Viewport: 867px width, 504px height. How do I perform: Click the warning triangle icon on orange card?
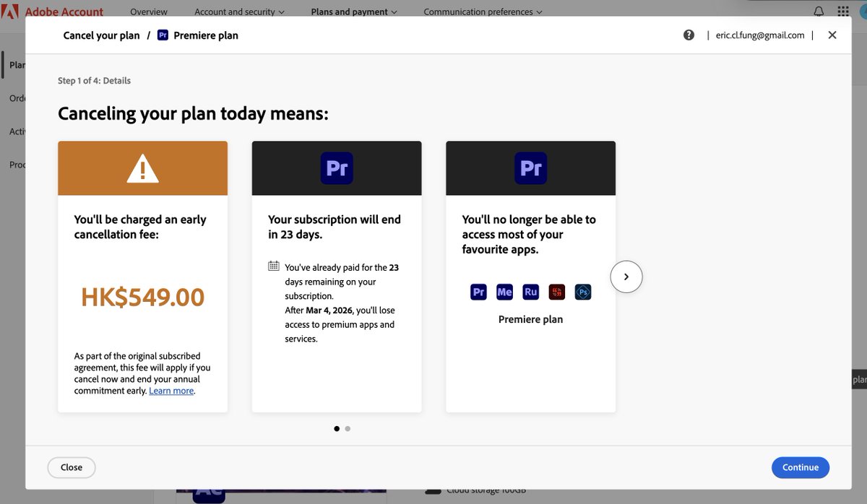[x=142, y=168]
